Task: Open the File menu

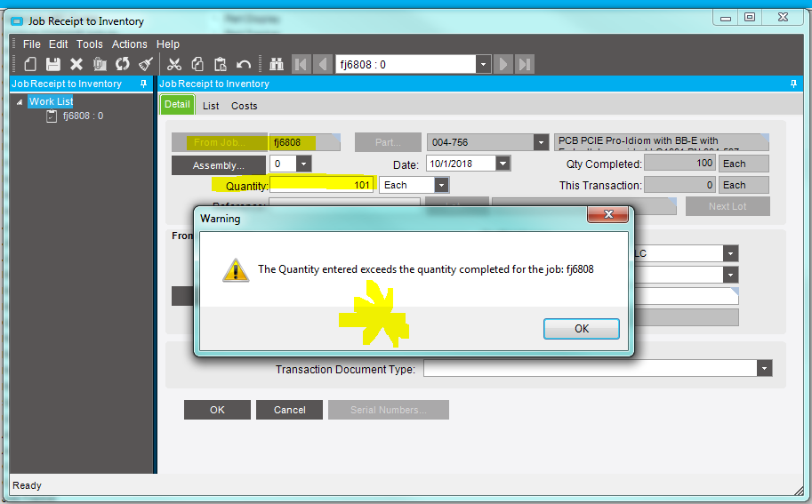Action: pos(32,44)
